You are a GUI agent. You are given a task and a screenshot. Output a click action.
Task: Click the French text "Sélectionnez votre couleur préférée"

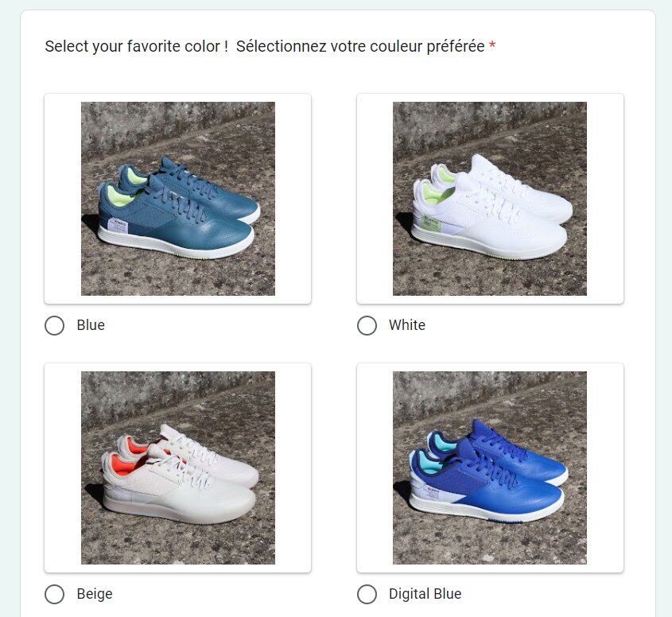pyautogui.click(x=360, y=46)
